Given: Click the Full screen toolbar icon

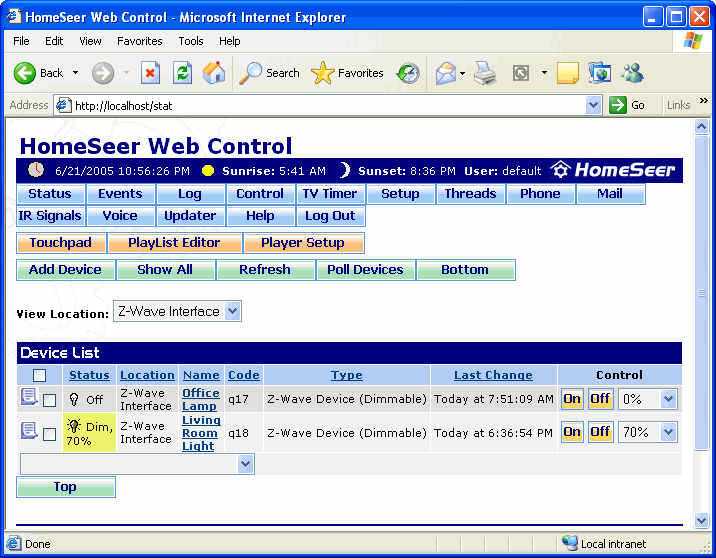Looking at the screenshot, I should (521, 73).
